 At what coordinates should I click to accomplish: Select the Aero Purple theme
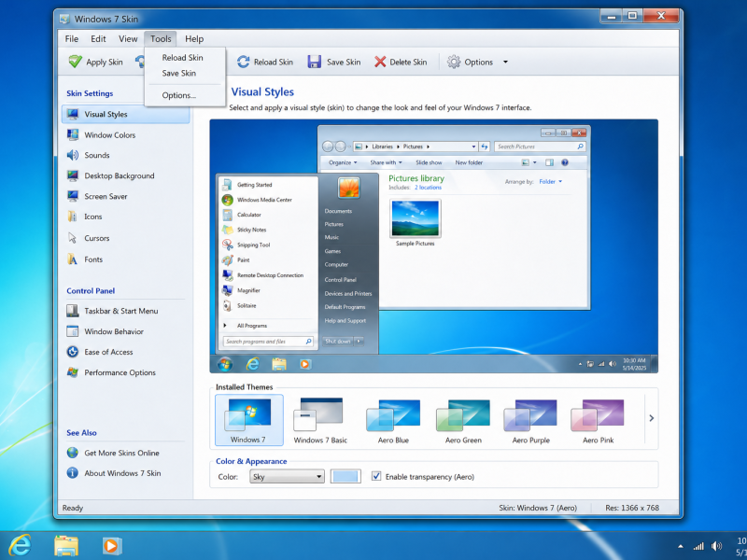(530, 420)
